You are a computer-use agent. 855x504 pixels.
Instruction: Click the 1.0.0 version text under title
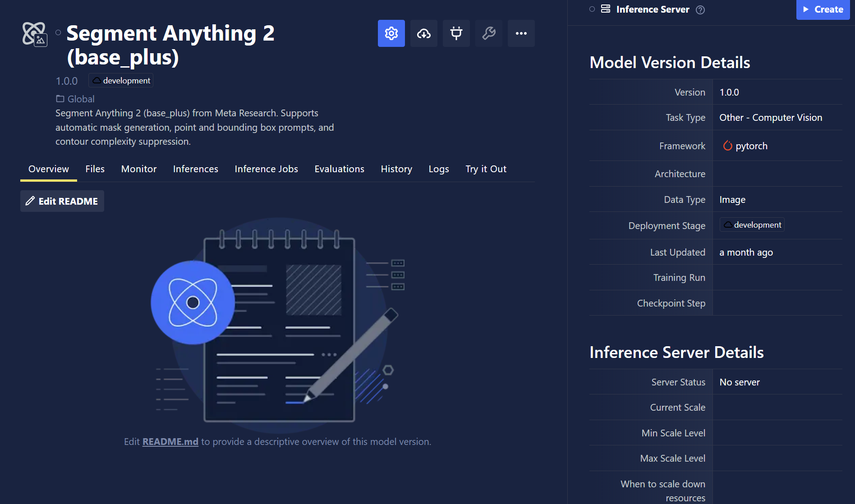coord(67,81)
